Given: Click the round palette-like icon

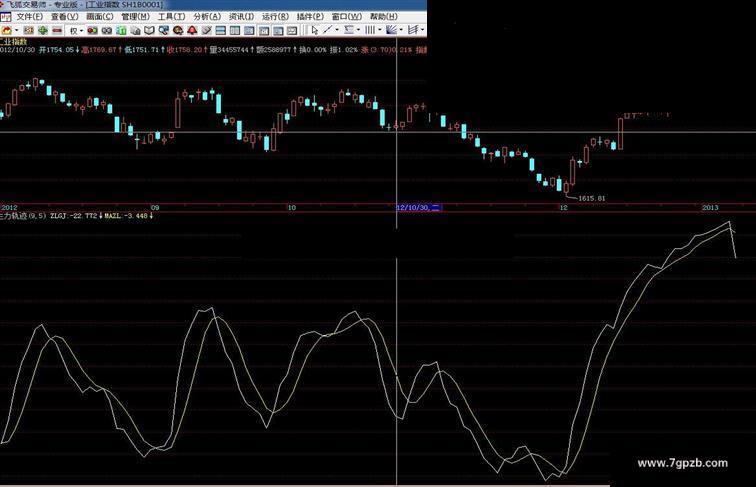Looking at the screenshot, I should point(178,30).
